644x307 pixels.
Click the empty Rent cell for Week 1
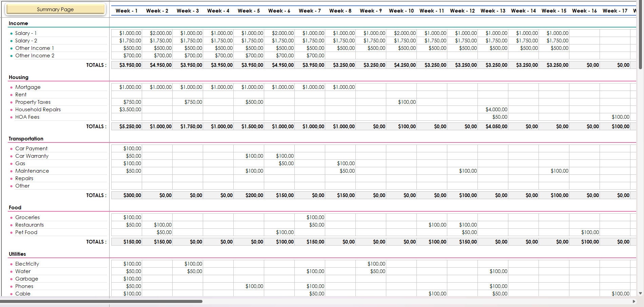[x=127, y=95]
